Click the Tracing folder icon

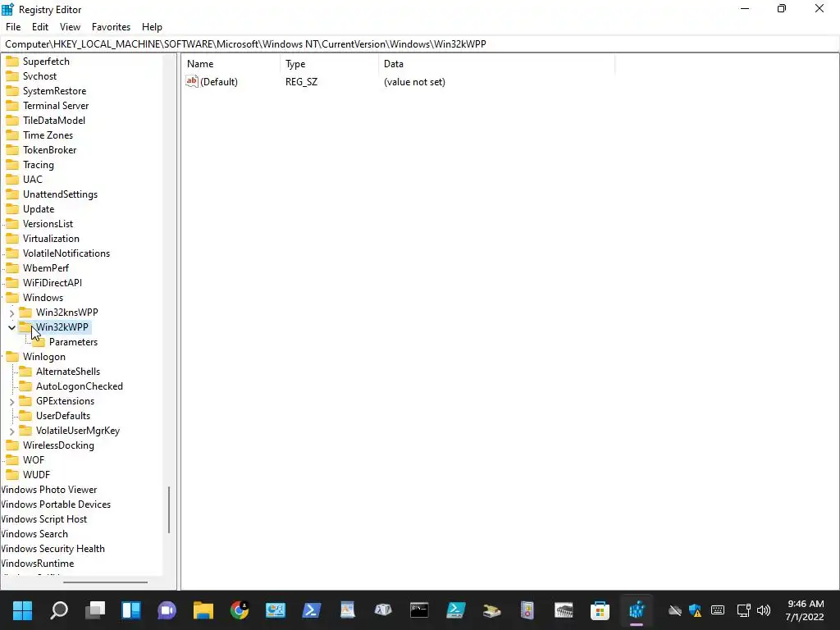click(11, 165)
